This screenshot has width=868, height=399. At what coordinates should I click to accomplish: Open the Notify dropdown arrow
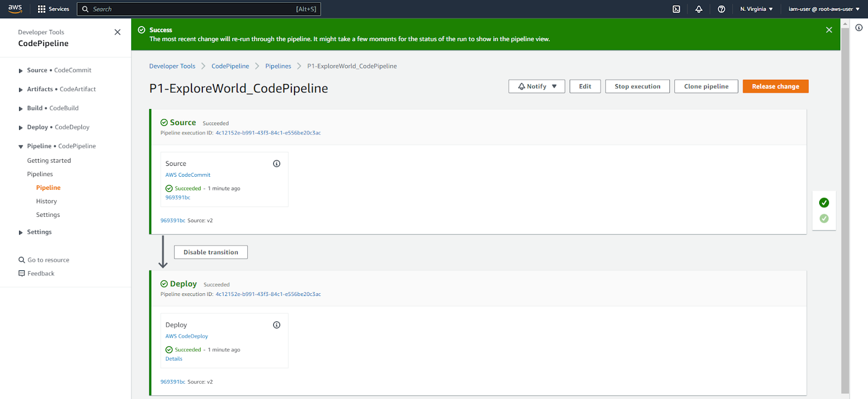[x=554, y=86]
